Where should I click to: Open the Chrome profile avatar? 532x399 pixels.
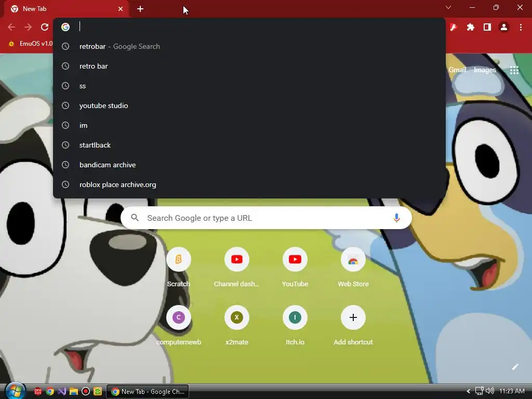(x=504, y=27)
